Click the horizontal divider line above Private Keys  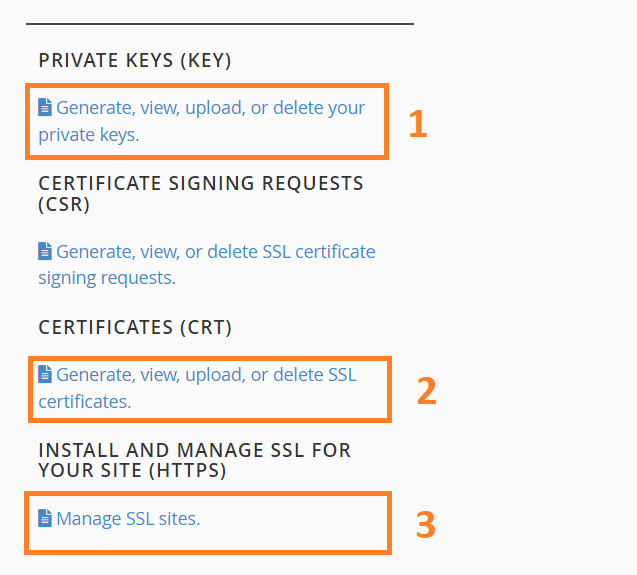point(220,24)
